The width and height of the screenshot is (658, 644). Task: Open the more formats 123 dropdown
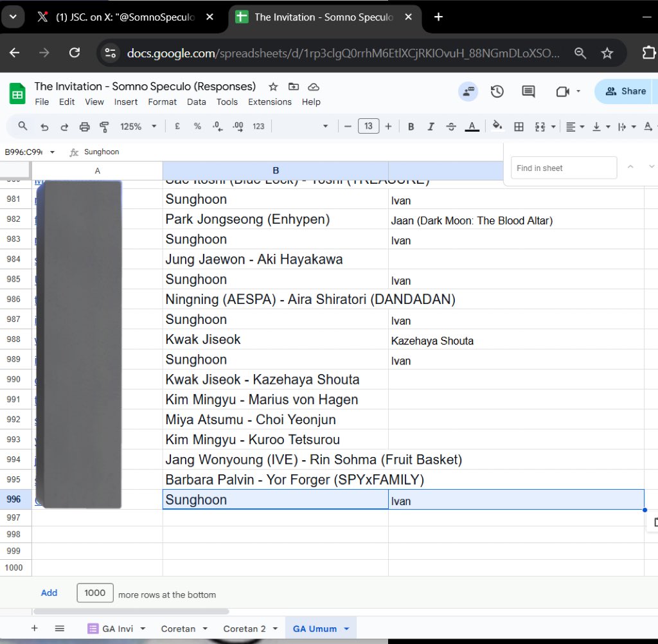[258, 126]
